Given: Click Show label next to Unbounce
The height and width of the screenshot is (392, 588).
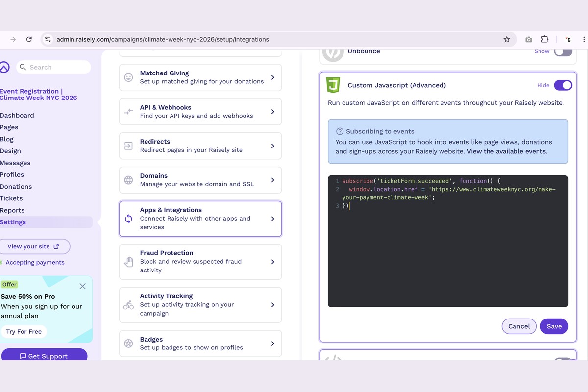Looking at the screenshot, I should point(541,51).
